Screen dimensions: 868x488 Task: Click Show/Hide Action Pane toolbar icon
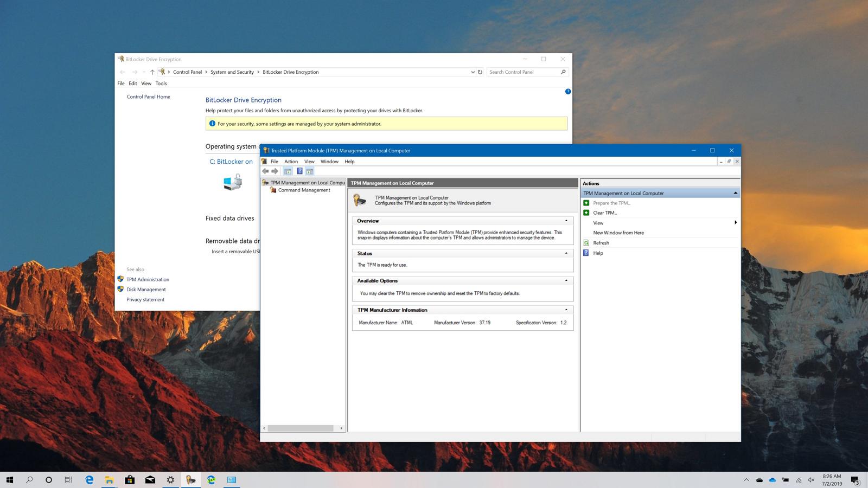click(310, 171)
